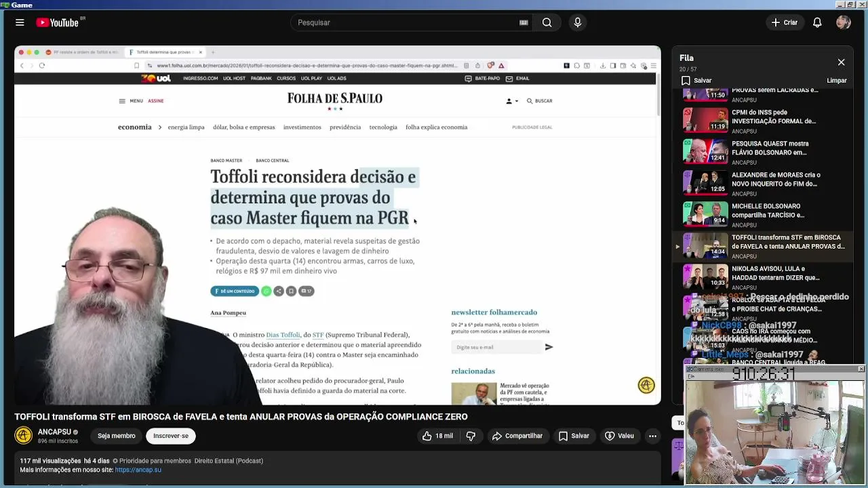The height and width of the screenshot is (488, 868).
Task: Open the on-screen keyboard icon in search
Action: (x=524, y=22)
